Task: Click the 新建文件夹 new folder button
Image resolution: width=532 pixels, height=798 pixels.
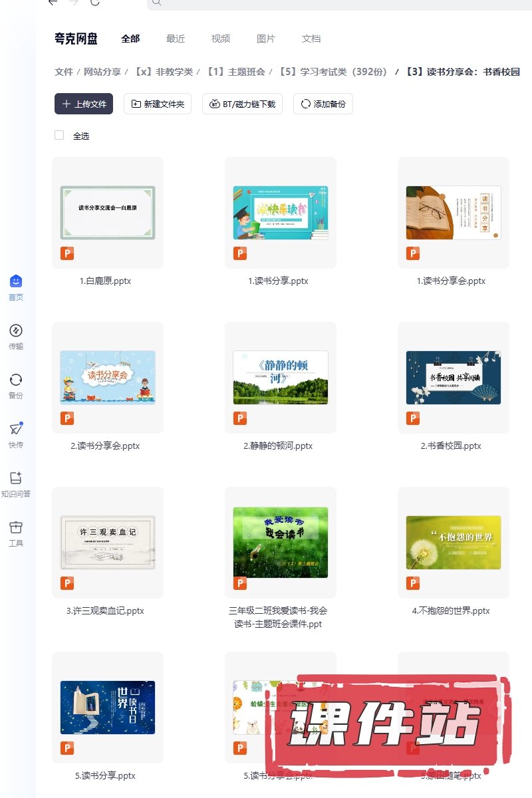Action: (x=158, y=104)
